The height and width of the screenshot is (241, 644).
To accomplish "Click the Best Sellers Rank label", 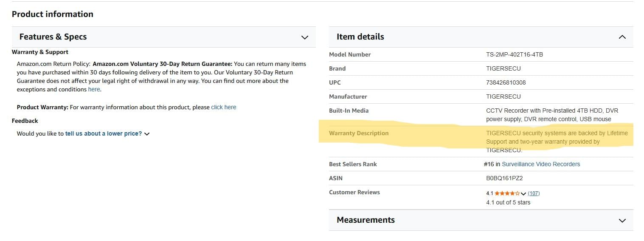I will pyautogui.click(x=353, y=164).
